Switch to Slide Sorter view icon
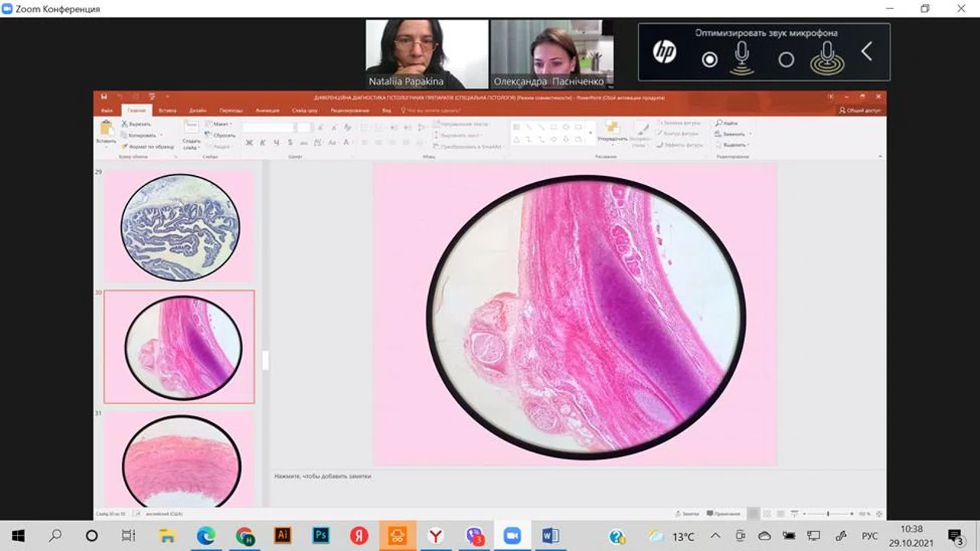Screen dimensions: 980x551 click(768, 514)
